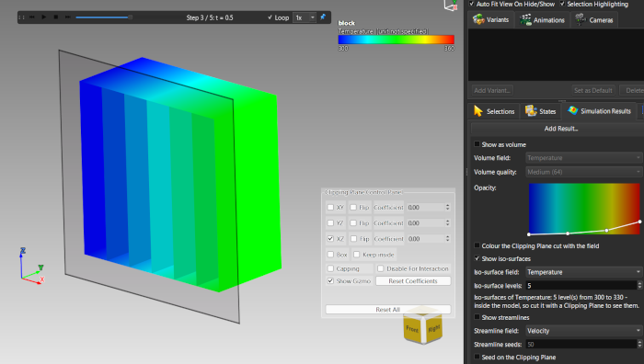Screen dimensions: 644x364
Task: Click the Add Result button
Action: [560, 129]
